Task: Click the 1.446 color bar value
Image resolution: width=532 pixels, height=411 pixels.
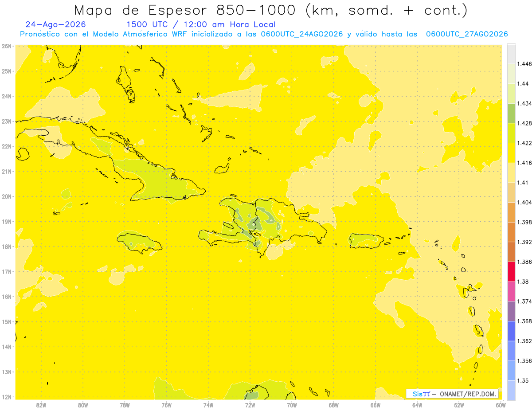Action: [524, 64]
